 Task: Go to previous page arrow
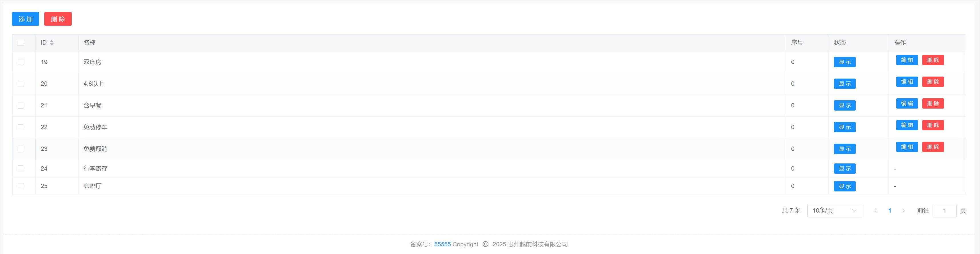point(875,211)
